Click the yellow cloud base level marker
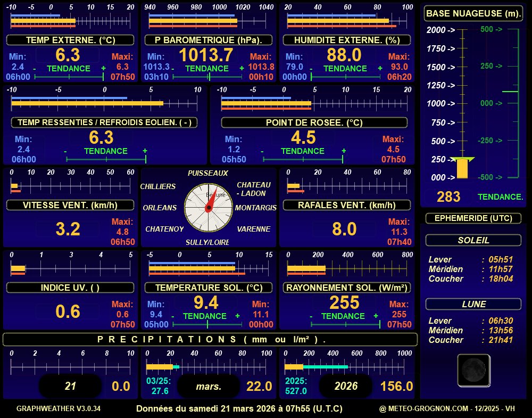 click(462, 167)
